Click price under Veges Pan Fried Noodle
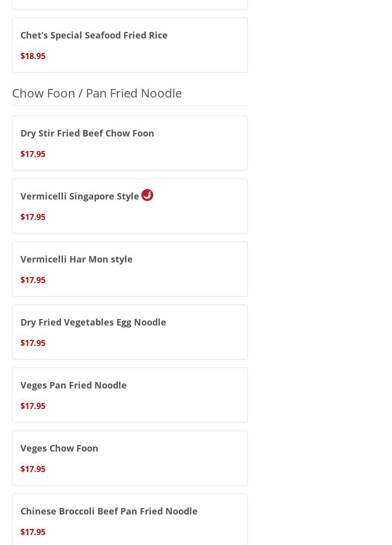This screenshot has height=545, width=392. (33, 406)
